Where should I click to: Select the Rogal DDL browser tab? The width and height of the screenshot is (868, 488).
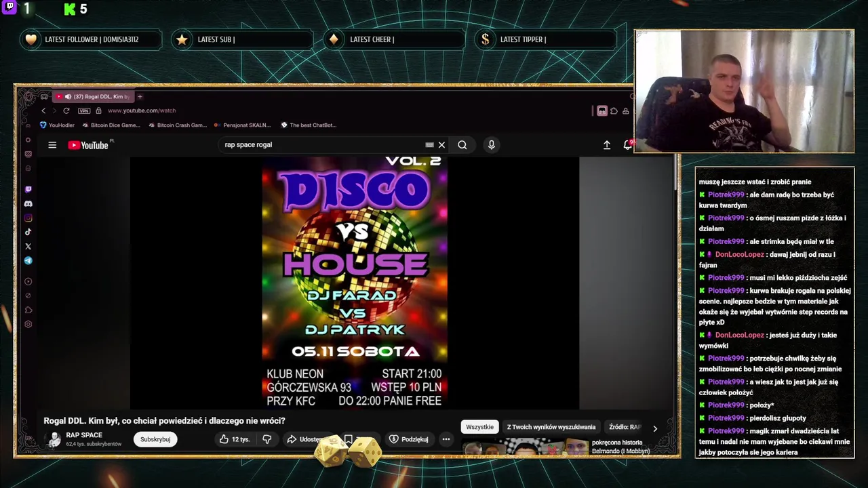(94, 97)
